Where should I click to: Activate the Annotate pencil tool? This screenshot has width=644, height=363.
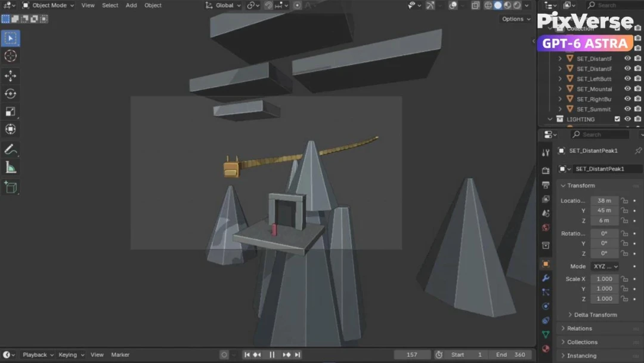tap(11, 150)
